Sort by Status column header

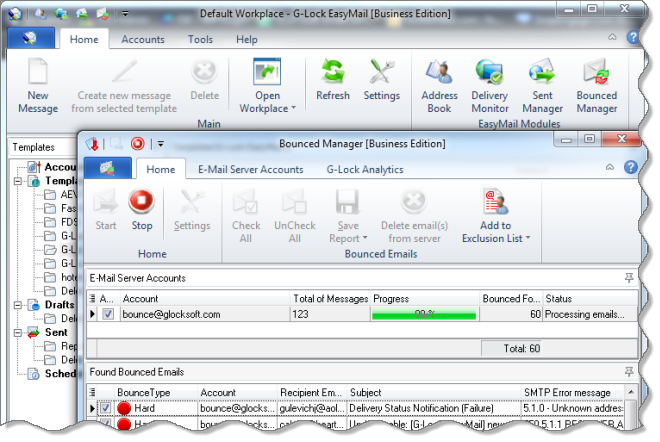tap(591, 298)
